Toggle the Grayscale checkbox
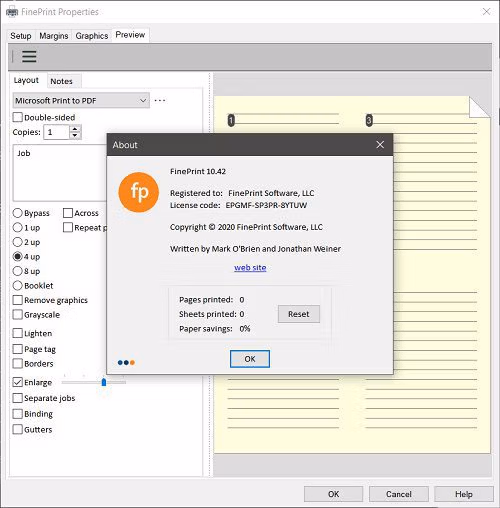The image size is (500, 508). [x=17, y=315]
